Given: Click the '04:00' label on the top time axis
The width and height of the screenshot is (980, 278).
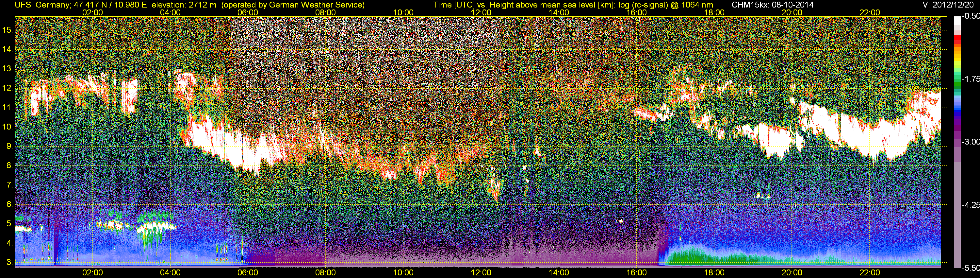Looking at the screenshot, I should pos(170,12).
